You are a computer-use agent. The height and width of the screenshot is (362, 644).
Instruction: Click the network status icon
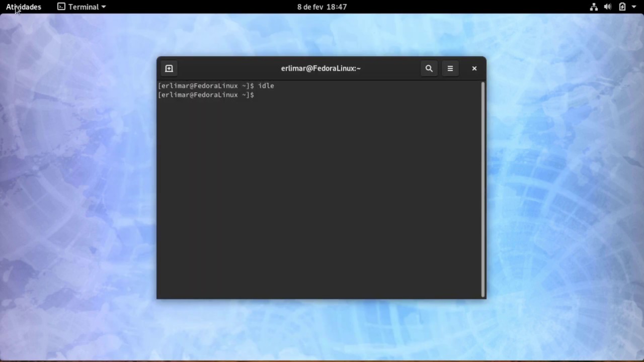coord(594,7)
